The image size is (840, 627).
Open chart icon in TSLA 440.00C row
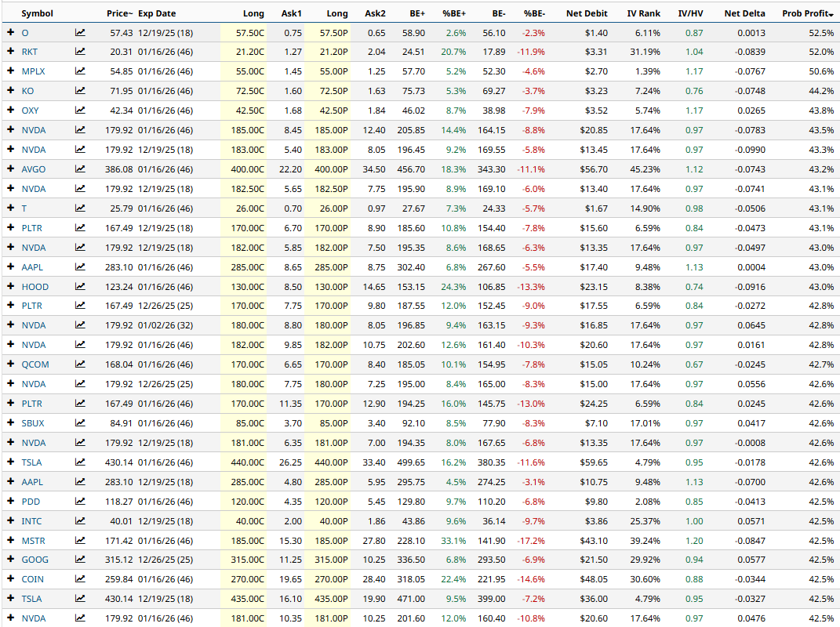click(80, 462)
